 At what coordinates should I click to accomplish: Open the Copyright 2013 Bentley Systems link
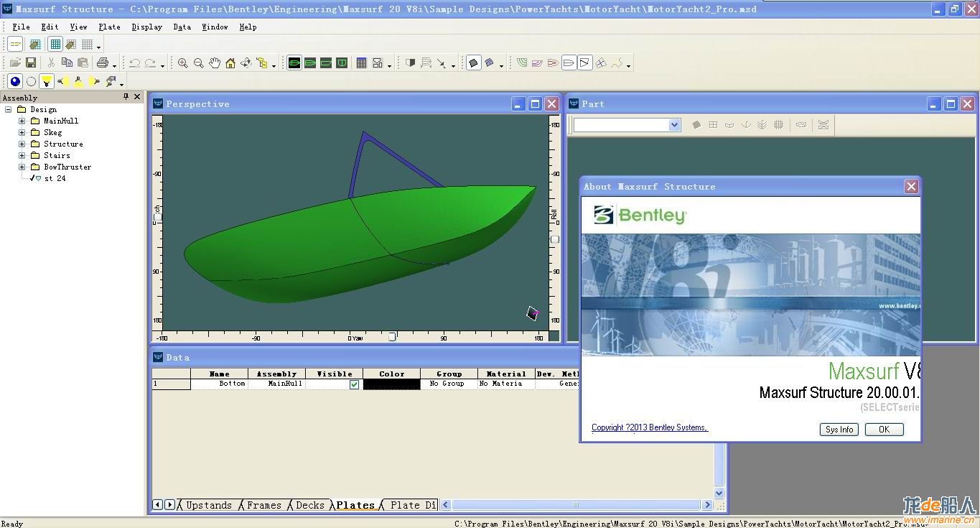click(x=649, y=427)
